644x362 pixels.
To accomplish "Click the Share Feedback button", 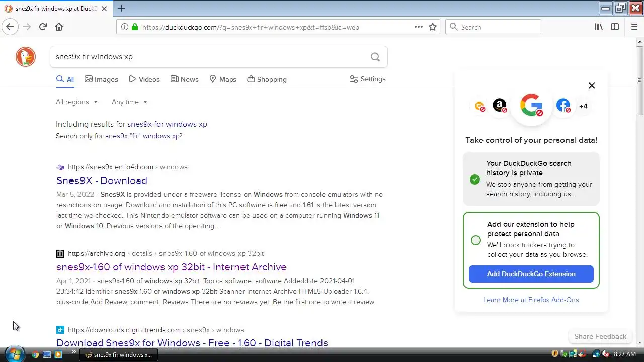I will tap(600, 336).
